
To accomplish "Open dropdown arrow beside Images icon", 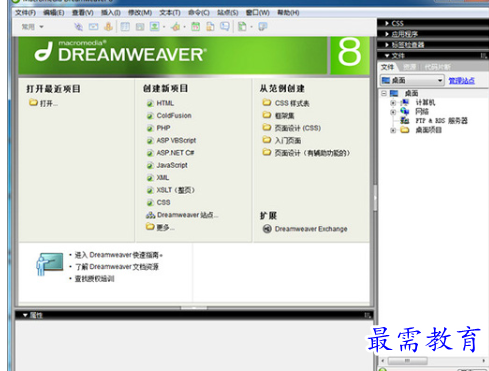I will (164, 27).
